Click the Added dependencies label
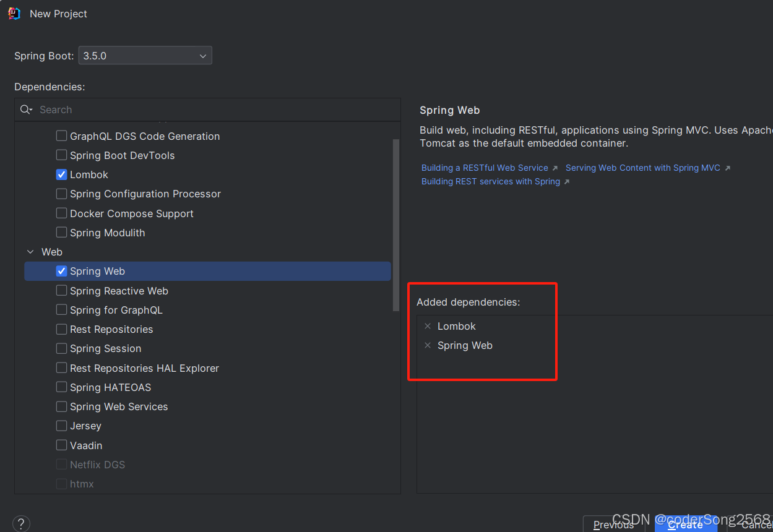Image resolution: width=773 pixels, height=532 pixels. [469, 302]
